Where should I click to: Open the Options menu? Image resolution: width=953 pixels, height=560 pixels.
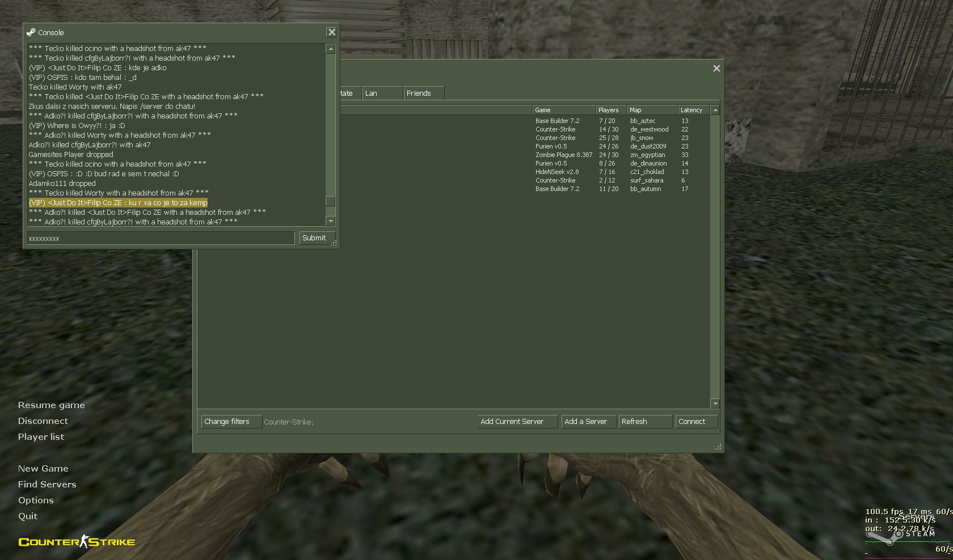coord(36,500)
